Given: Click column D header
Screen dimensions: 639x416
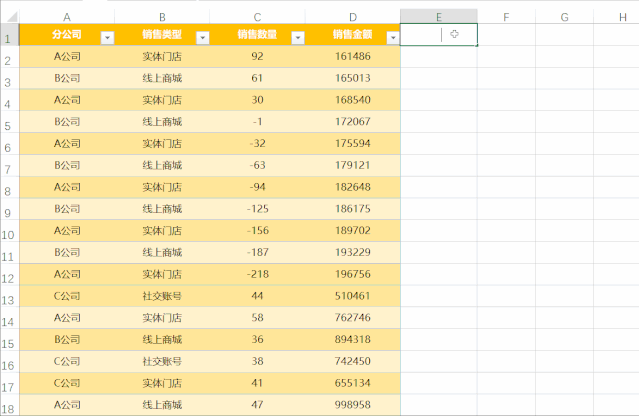Looking at the screenshot, I should click(x=352, y=17).
